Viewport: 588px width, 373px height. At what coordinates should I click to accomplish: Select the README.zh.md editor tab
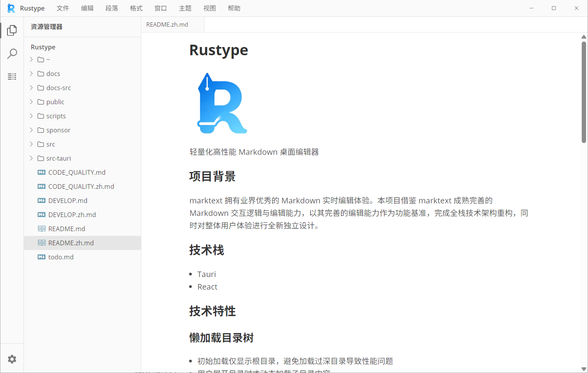pyautogui.click(x=173, y=25)
